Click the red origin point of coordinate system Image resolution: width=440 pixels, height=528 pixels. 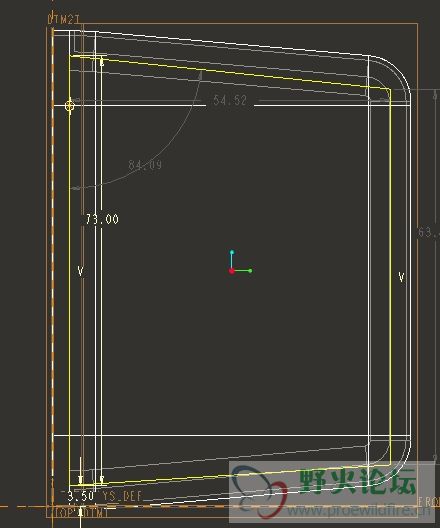coord(232,271)
